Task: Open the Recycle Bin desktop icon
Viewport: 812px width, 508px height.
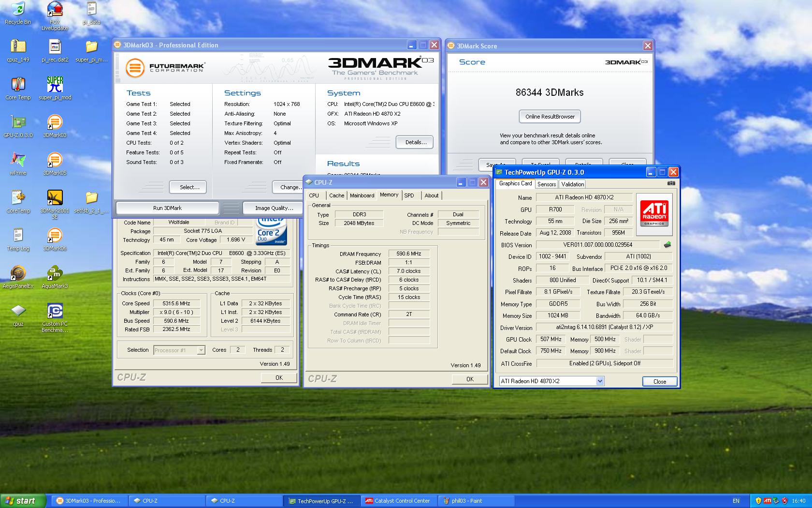Action: 18,13
